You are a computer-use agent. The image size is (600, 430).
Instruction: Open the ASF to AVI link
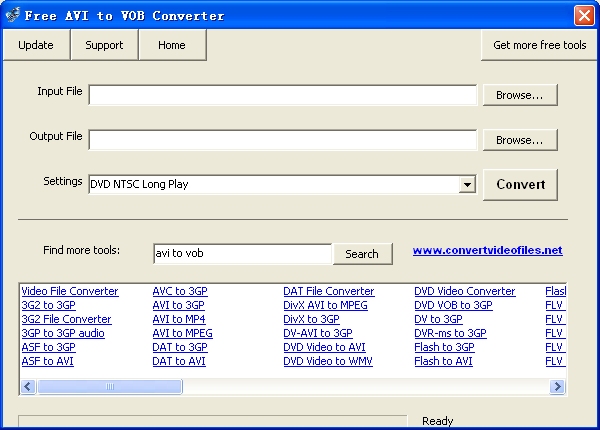[47, 361]
